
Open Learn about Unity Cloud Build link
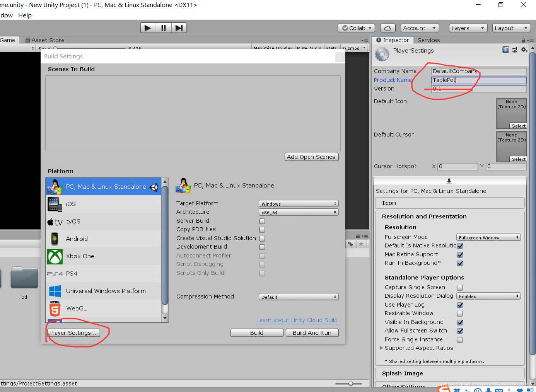(x=297, y=320)
